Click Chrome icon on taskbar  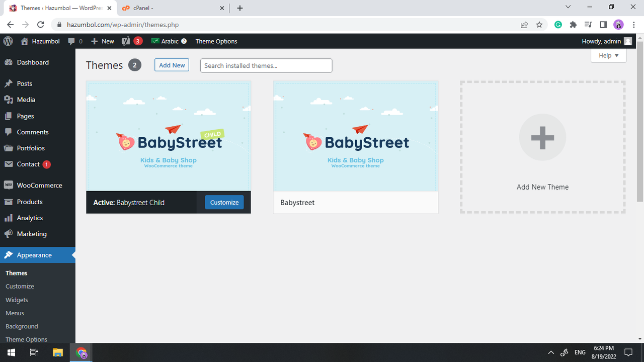82,352
